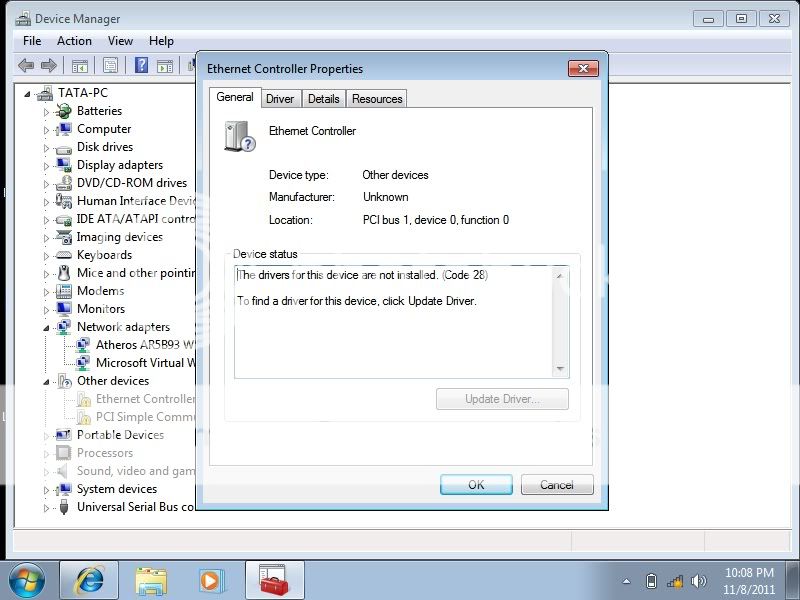Open Internet Explorer from the taskbar
Screen dimensions: 800x600
[88, 580]
